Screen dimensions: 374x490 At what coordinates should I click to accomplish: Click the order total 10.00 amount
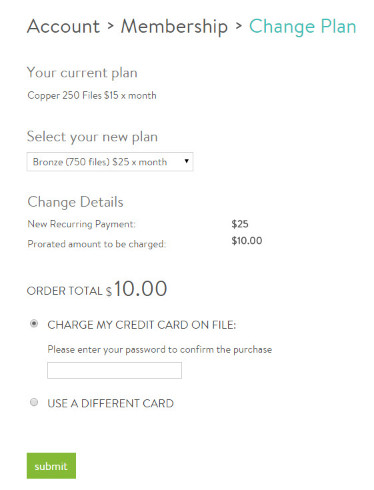tap(140, 289)
